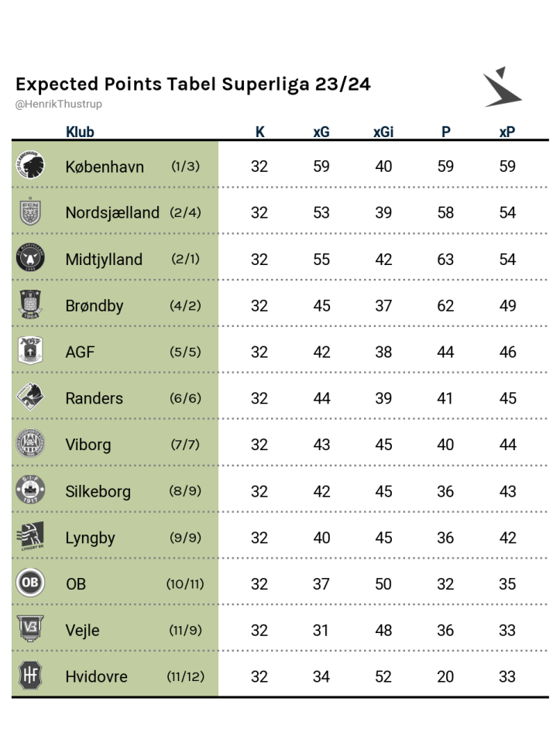This screenshot has height=736, width=560.
Task: Click the xGi column header
Action: click(x=383, y=132)
